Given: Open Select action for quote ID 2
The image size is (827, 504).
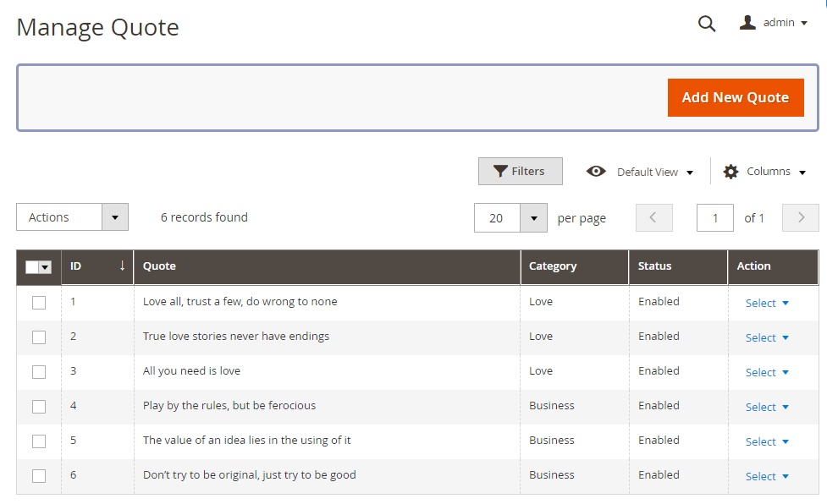Looking at the screenshot, I should click(x=766, y=337).
